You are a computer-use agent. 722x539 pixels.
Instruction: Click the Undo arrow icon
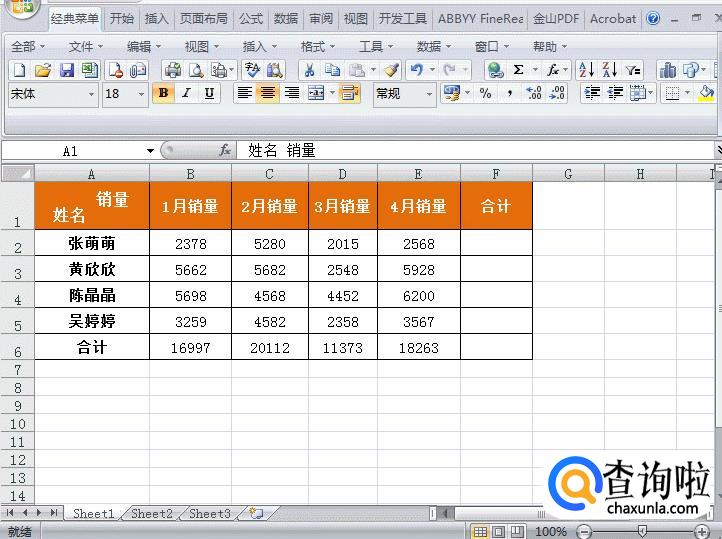click(x=417, y=70)
